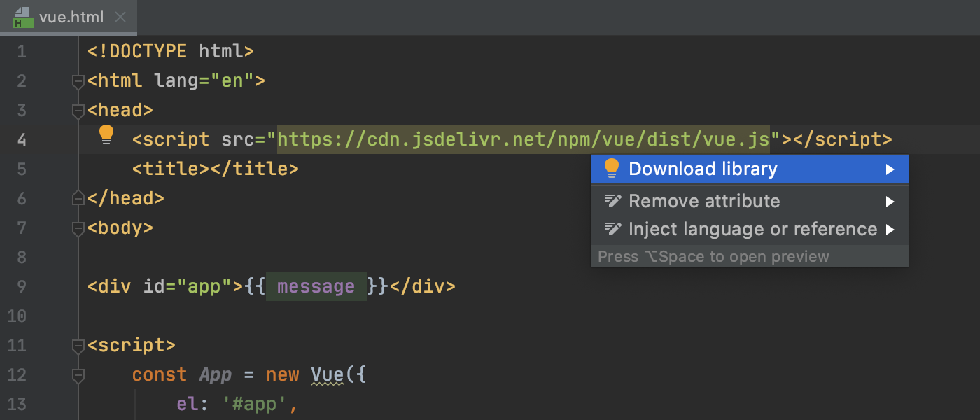
Task: Click line number 13 in the gutter
Action: pyautogui.click(x=16, y=405)
